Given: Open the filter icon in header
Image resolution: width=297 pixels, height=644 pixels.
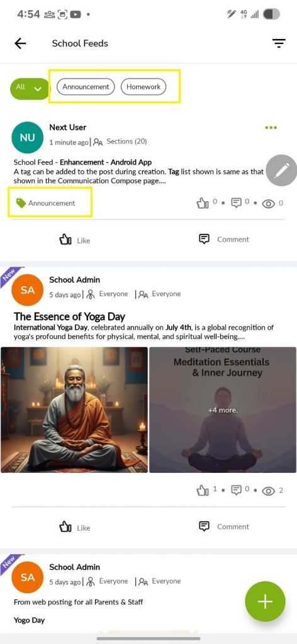Looking at the screenshot, I should coord(279,43).
